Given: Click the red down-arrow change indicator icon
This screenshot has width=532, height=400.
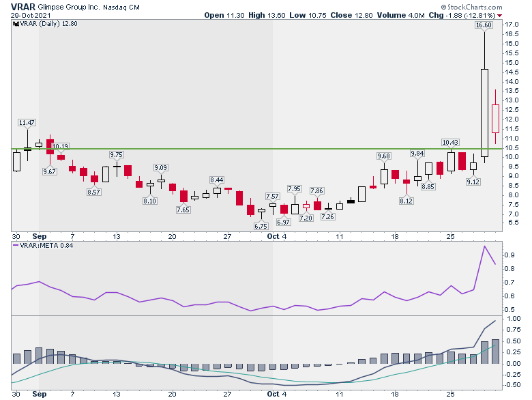Looking at the screenshot, I should pos(499,16).
